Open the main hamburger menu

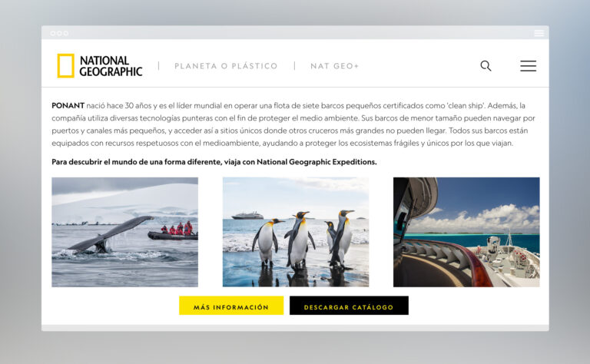pos(529,66)
